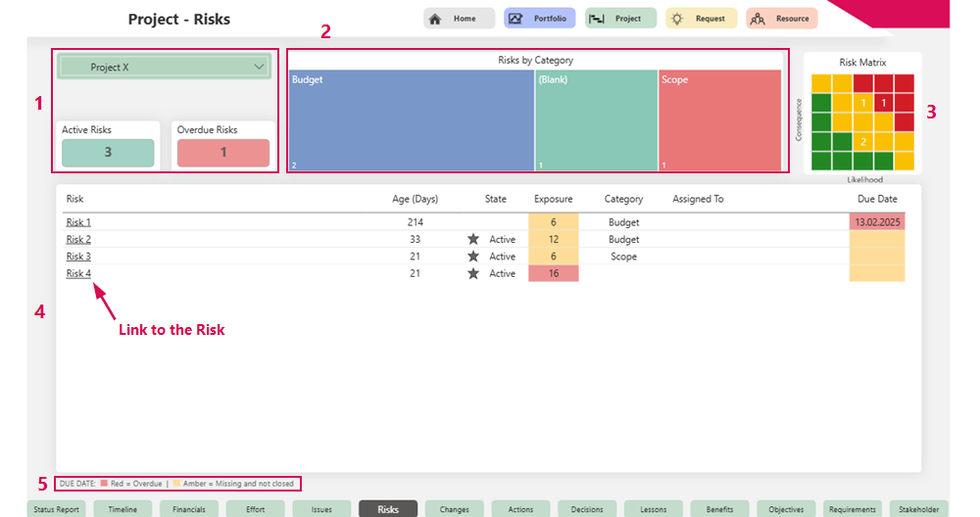Sort by Exposure column header

pyautogui.click(x=553, y=199)
